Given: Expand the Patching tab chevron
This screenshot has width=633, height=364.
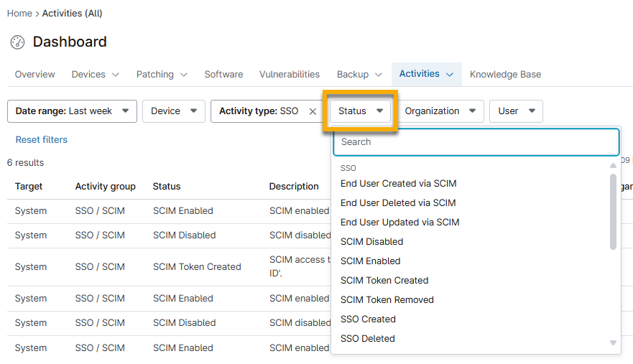Looking at the screenshot, I should coord(184,75).
